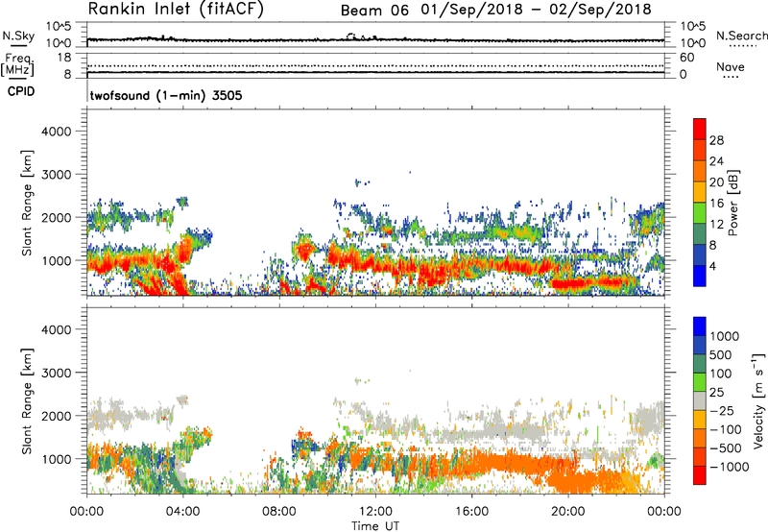Click the "24" value on Power color bar
Viewport: 768px width, 532px height.
tap(716, 161)
